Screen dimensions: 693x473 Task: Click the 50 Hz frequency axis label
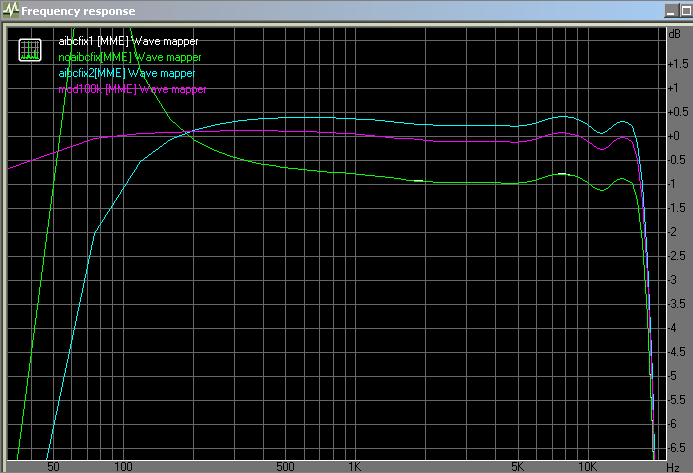coord(53,467)
